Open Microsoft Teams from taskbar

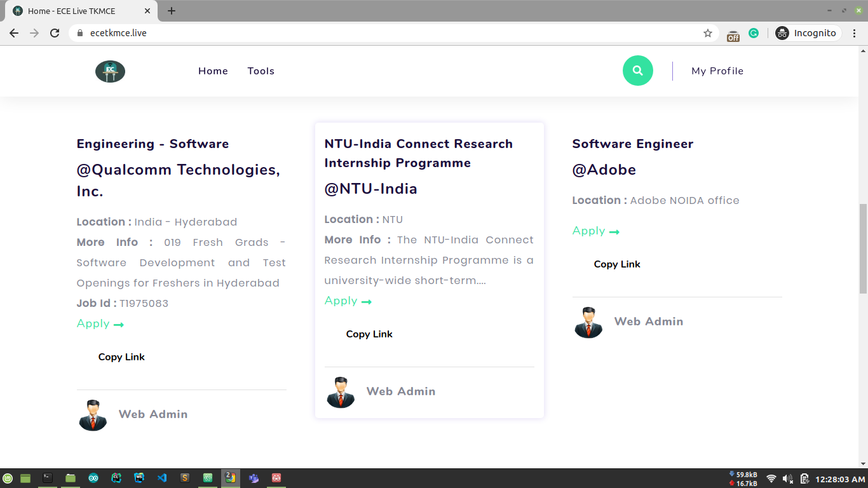point(254,478)
